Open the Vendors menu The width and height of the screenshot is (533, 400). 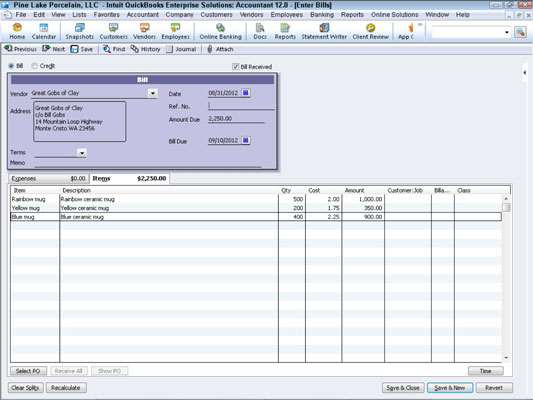[251, 15]
